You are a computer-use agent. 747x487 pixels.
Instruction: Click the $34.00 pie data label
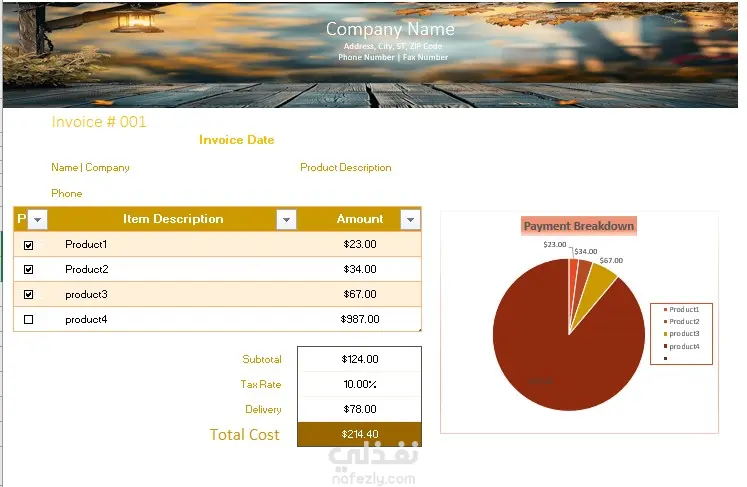(585, 252)
